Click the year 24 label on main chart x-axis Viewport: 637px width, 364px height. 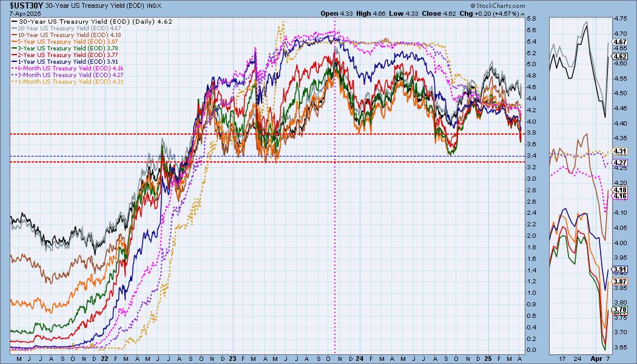click(x=360, y=359)
